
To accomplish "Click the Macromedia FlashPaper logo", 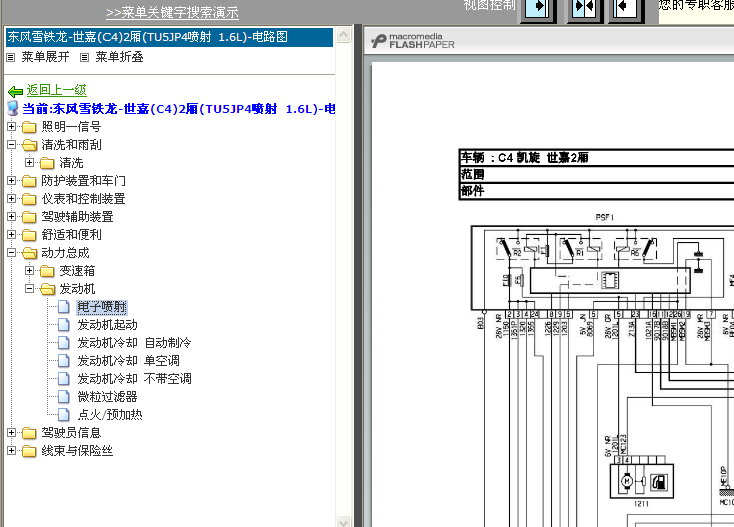I will (x=412, y=41).
